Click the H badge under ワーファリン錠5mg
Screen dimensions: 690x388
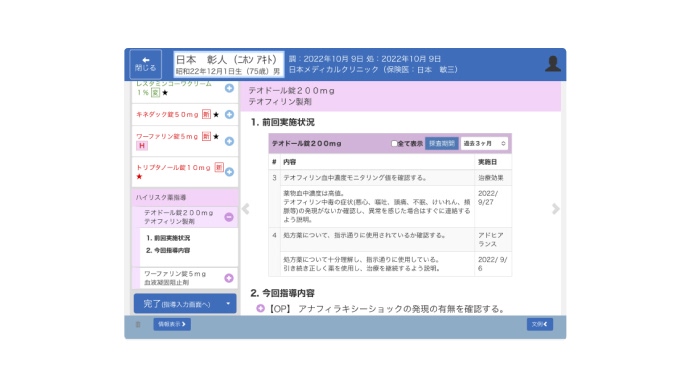(142, 146)
